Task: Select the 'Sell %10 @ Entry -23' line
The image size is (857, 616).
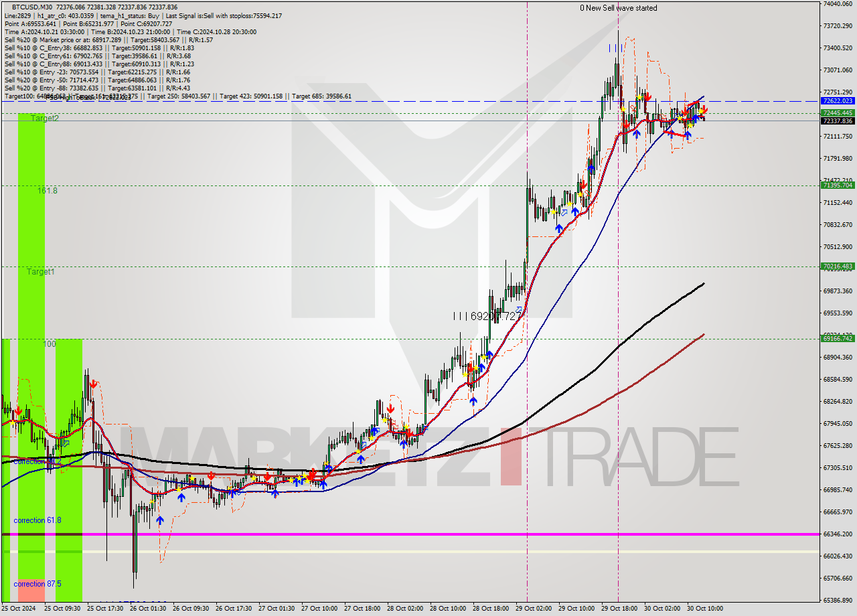Action: [x=97, y=72]
